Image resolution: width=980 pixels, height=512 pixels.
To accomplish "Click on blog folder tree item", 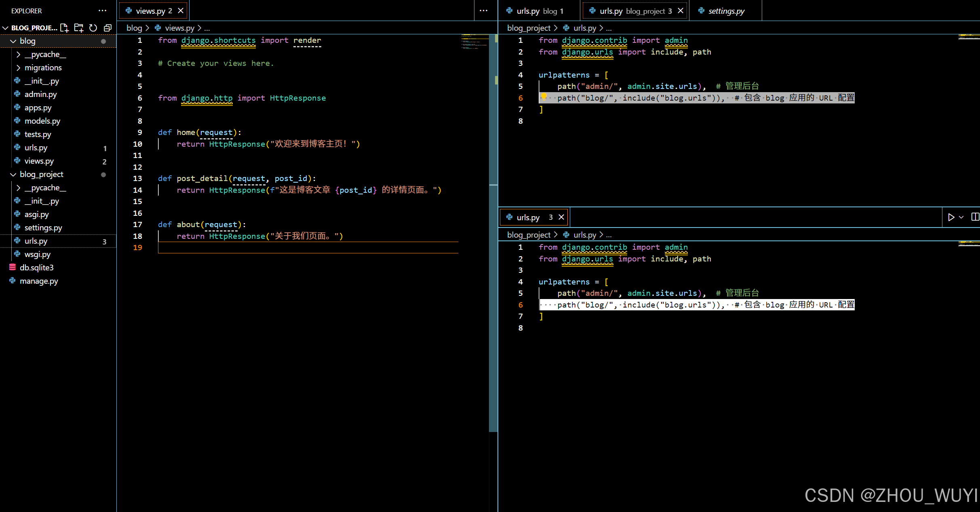I will pyautogui.click(x=27, y=40).
